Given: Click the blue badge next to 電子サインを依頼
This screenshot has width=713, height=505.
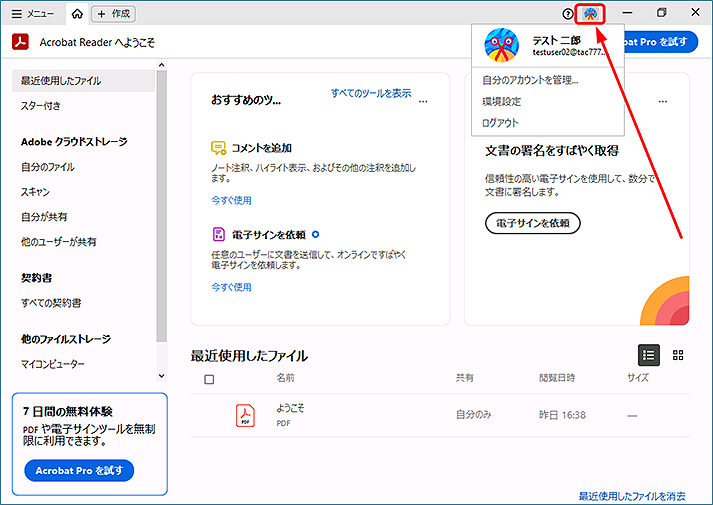Looking at the screenshot, I should [x=316, y=235].
